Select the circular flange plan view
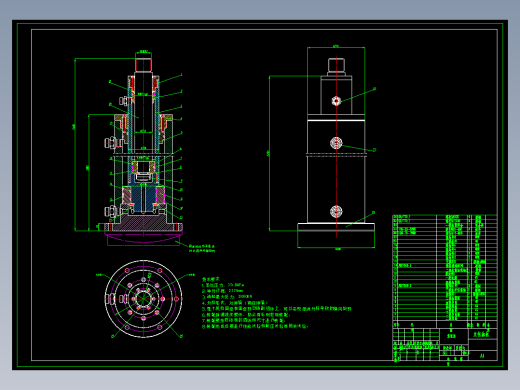This screenshot has width=520, height=390. [143, 299]
